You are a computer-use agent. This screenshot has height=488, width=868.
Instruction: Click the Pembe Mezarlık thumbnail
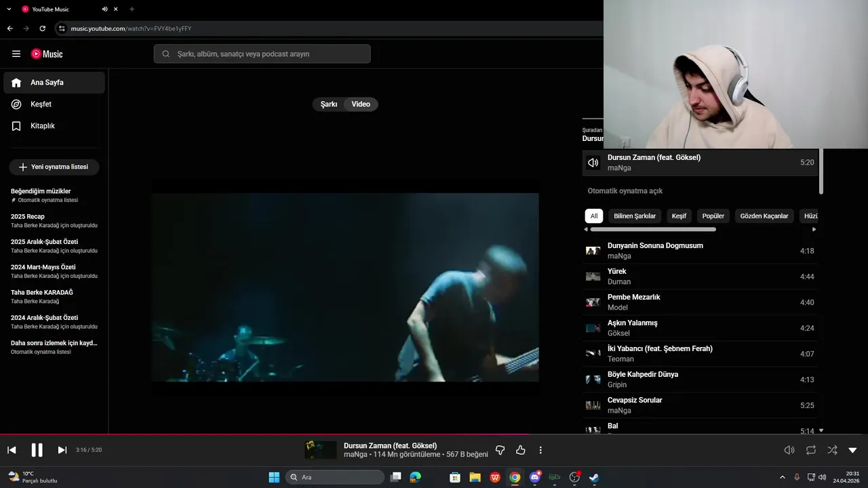593,302
